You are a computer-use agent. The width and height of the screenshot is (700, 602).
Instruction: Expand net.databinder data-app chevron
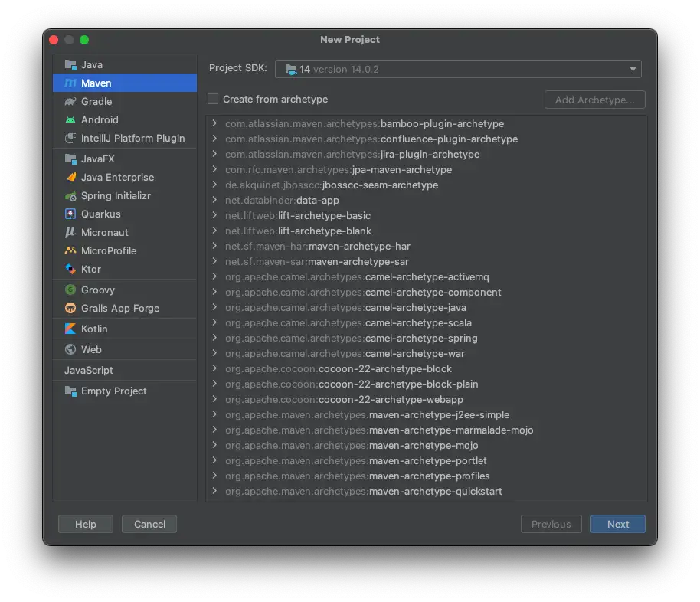[214, 200]
